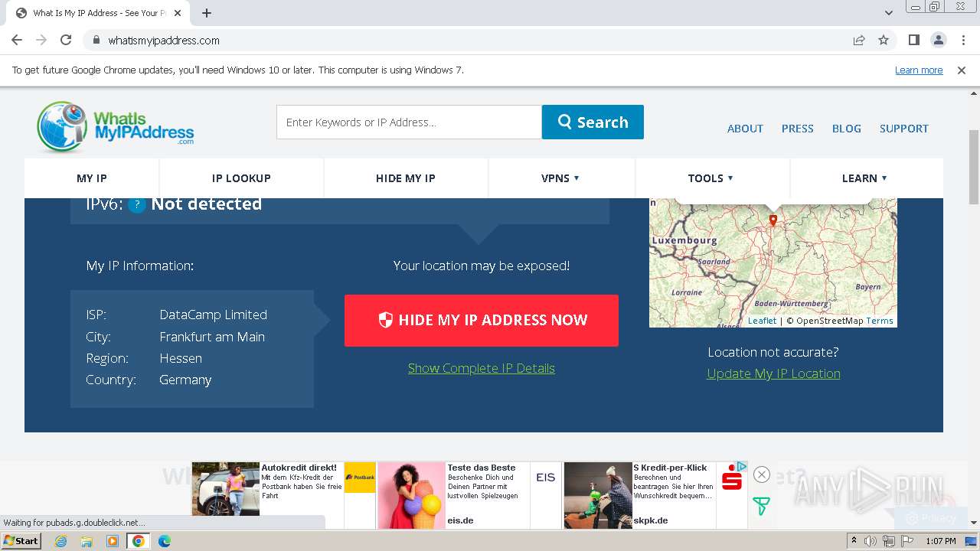Open the ABOUT link
The width and height of the screenshot is (980, 551).
coord(745,129)
